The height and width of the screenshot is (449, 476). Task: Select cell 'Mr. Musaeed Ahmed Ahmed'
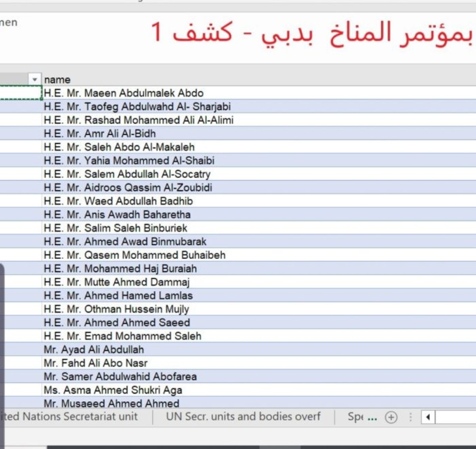[259, 403]
